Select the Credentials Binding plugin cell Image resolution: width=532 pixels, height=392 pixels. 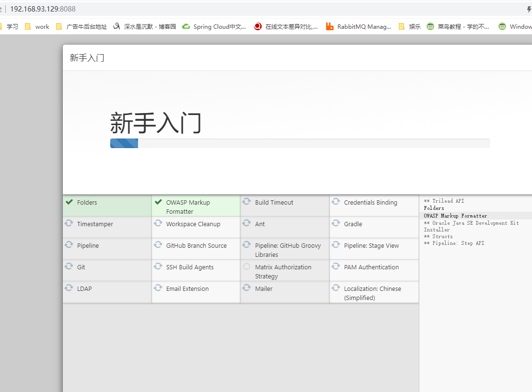click(x=374, y=205)
